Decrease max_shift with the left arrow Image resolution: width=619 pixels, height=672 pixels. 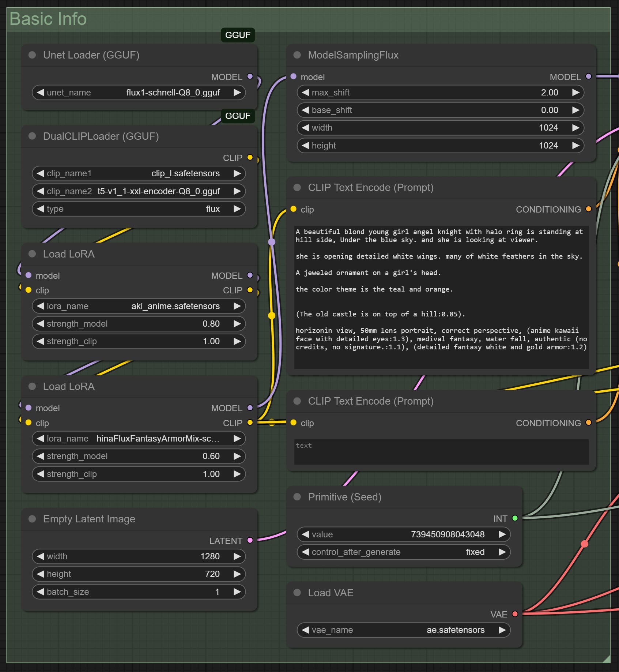pyautogui.click(x=305, y=93)
